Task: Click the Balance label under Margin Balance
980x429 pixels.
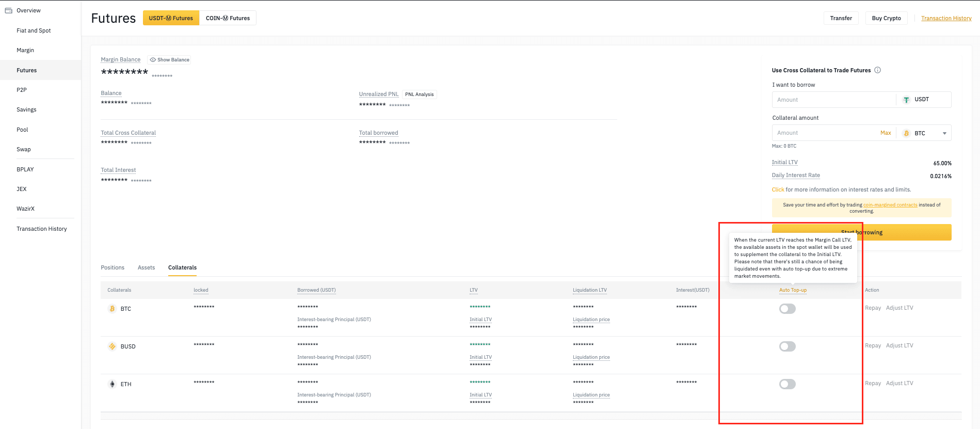Action: [x=111, y=93]
